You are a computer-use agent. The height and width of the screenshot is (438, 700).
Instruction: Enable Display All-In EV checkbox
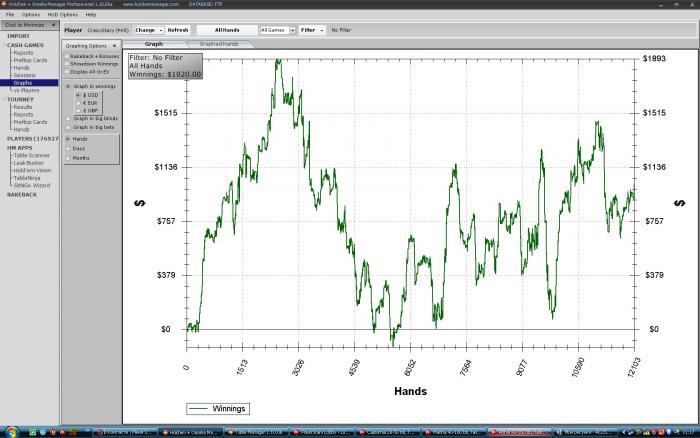[x=67, y=71]
